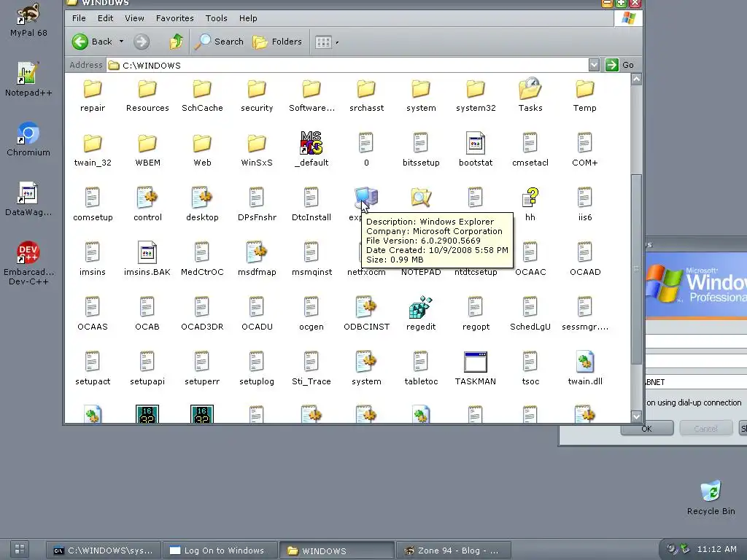Launch MyPal 68 desktop shortcut
Screen dimensions: 747x560
point(28,20)
